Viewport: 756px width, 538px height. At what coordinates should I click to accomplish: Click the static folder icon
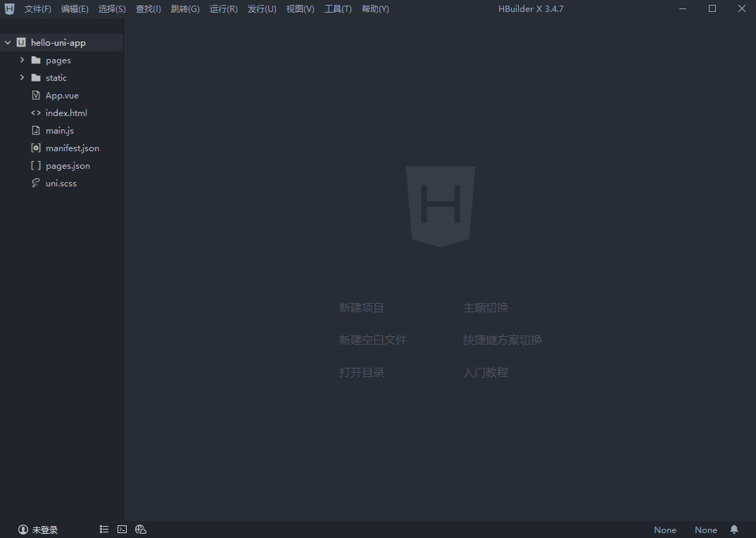36,77
